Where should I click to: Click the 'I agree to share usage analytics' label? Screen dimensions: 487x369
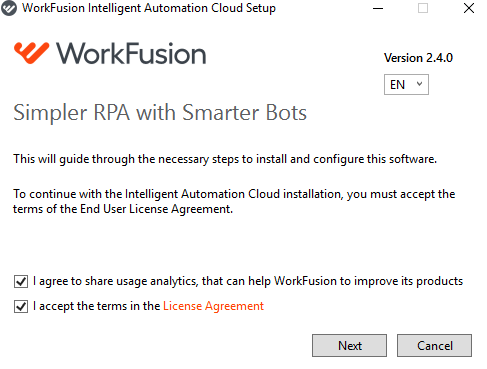pos(248,281)
